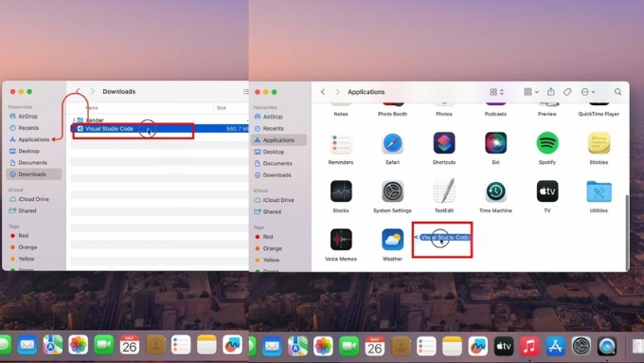
Task: Select Documents in Applications window sidebar
Action: pos(278,163)
